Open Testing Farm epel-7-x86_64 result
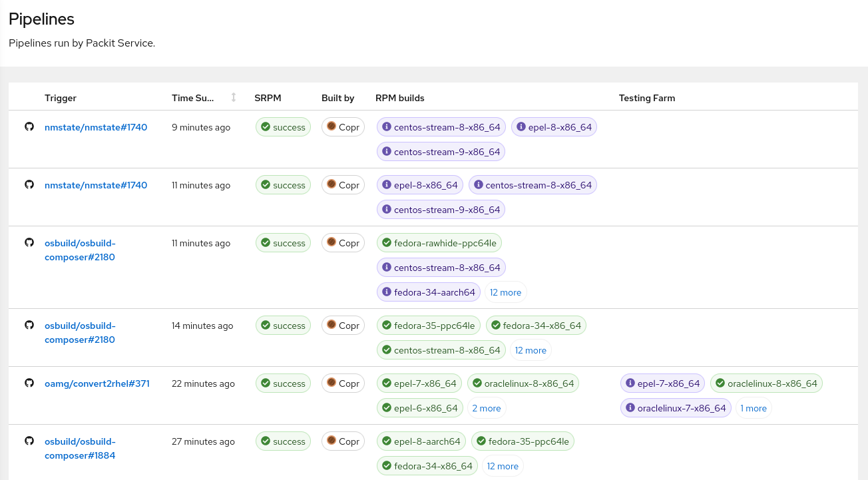 tap(662, 383)
